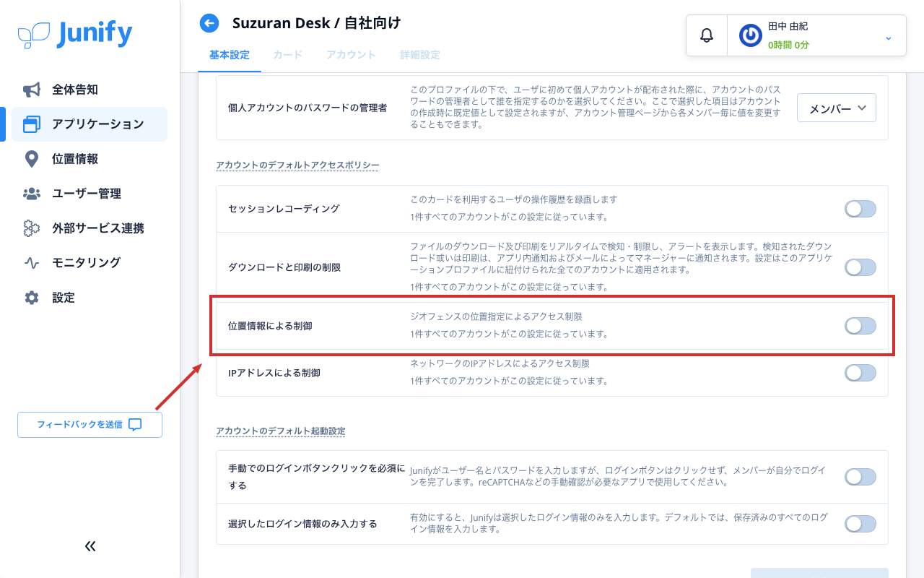Viewport: 924px width, 578px height.
Task: Open 位置情報 map pin icon
Action: coord(32,159)
